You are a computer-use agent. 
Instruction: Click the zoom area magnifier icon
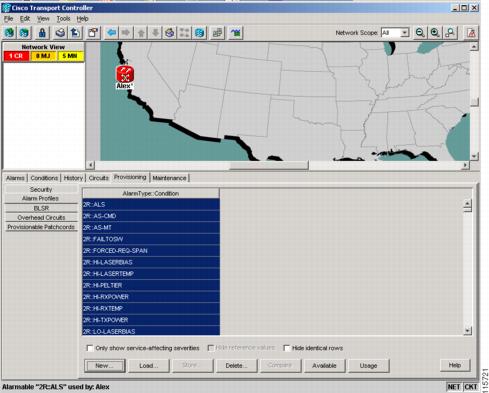[x=450, y=33]
